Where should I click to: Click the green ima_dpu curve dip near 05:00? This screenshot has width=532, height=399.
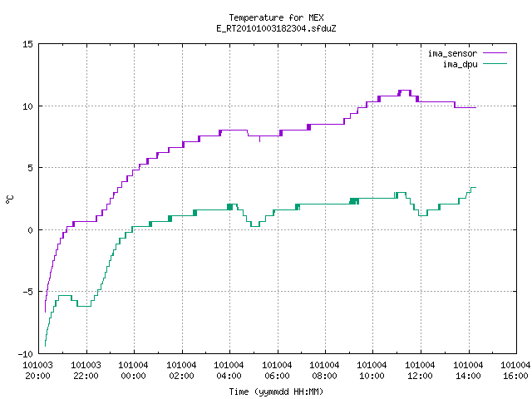(255, 226)
